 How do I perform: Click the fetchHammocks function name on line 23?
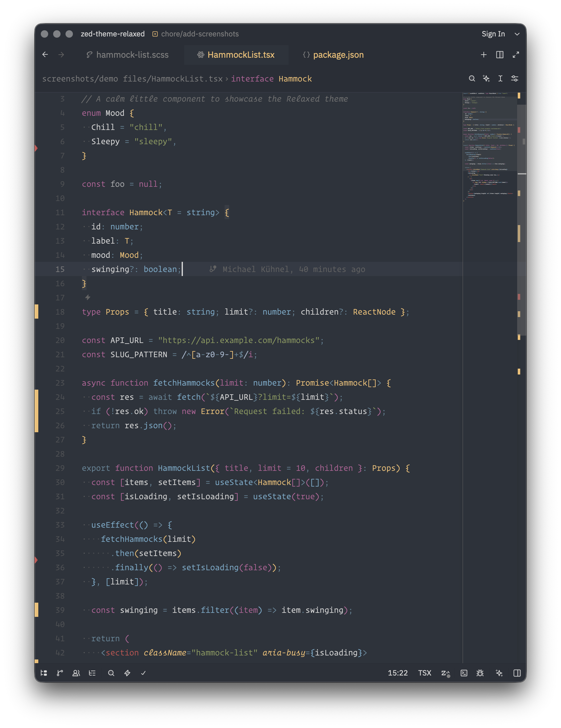pyautogui.click(x=184, y=383)
